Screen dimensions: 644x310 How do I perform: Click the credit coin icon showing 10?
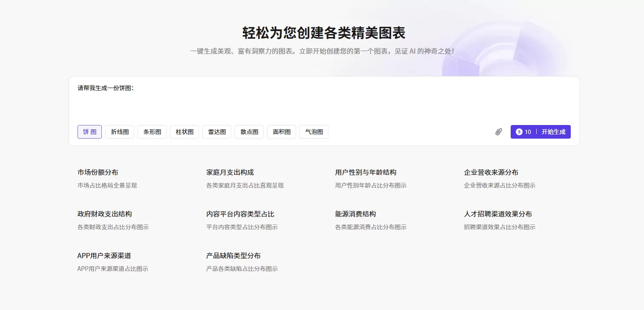[x=519, y=132]
